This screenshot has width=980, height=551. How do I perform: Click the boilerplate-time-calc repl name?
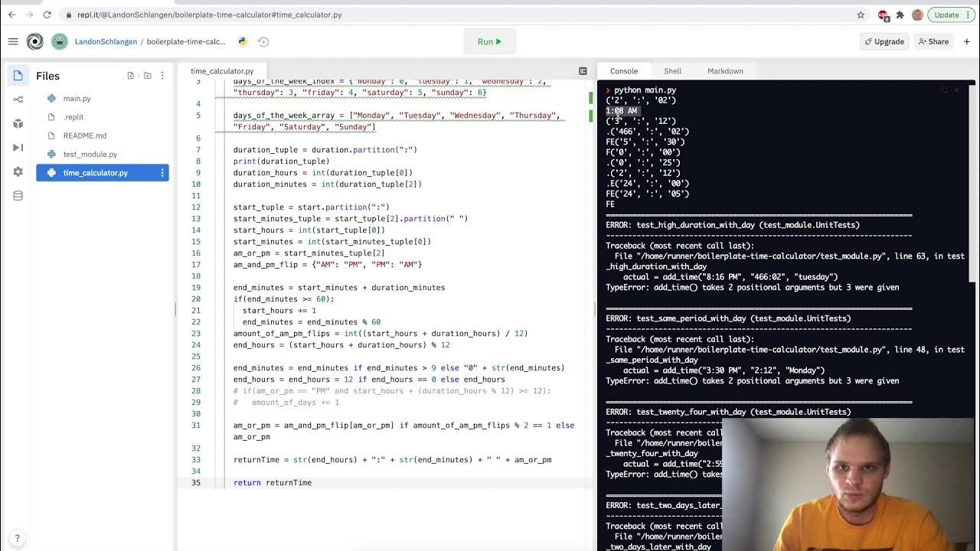186,41
